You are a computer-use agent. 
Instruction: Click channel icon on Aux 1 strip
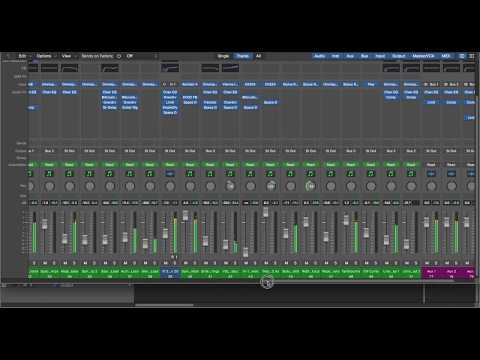click(x=431, y=173)
